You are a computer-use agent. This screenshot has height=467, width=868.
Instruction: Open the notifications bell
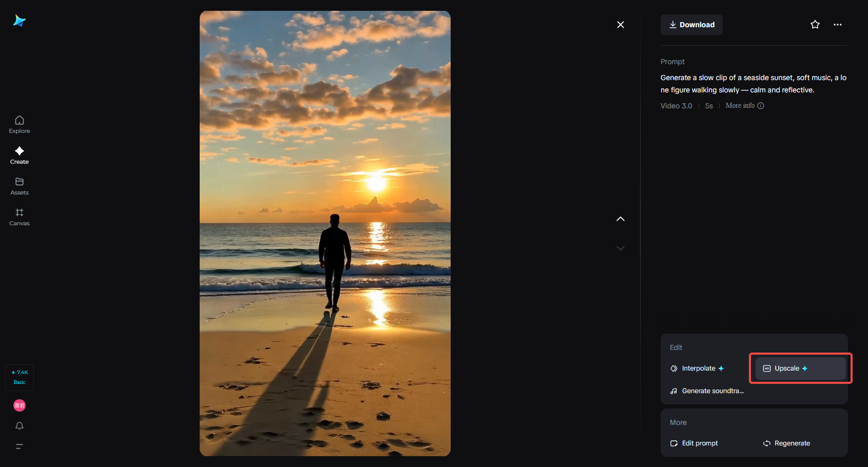tap(20, 426)
